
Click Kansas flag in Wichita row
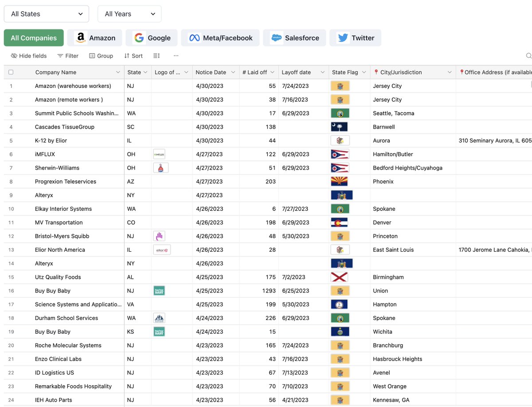coord(340,332)
